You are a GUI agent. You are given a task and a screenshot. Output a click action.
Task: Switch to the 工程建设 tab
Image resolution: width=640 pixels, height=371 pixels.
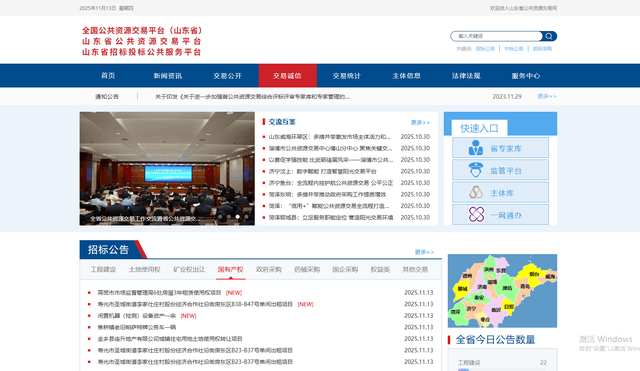click(x=103, y=269)
